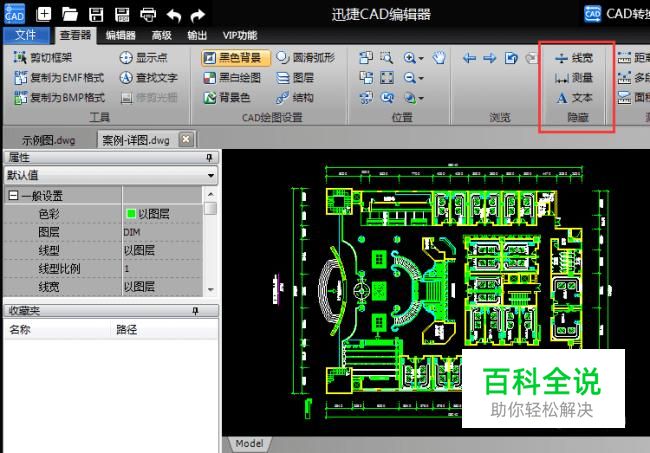The width and height of the screenshot is (650, 453).
Task: Click the zoom in magnifier icon
Action: tap(410, 58)
